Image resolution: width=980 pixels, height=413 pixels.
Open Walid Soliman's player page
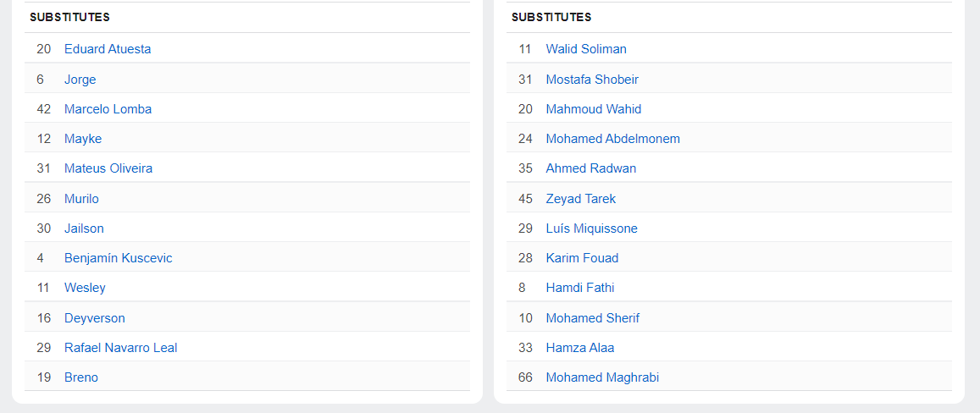click(x=586, y=49)
